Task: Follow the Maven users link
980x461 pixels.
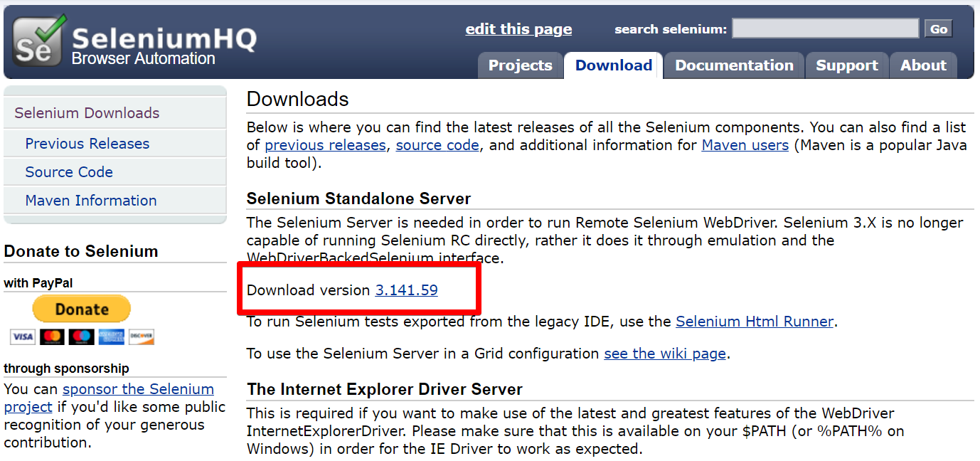Action: coord(745,144)
